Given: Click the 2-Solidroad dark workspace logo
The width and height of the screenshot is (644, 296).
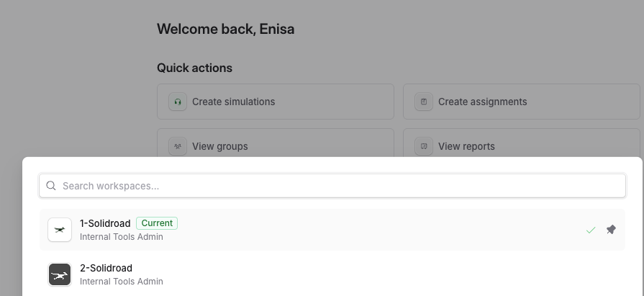Looking at the screenshot, I should 60,274.
